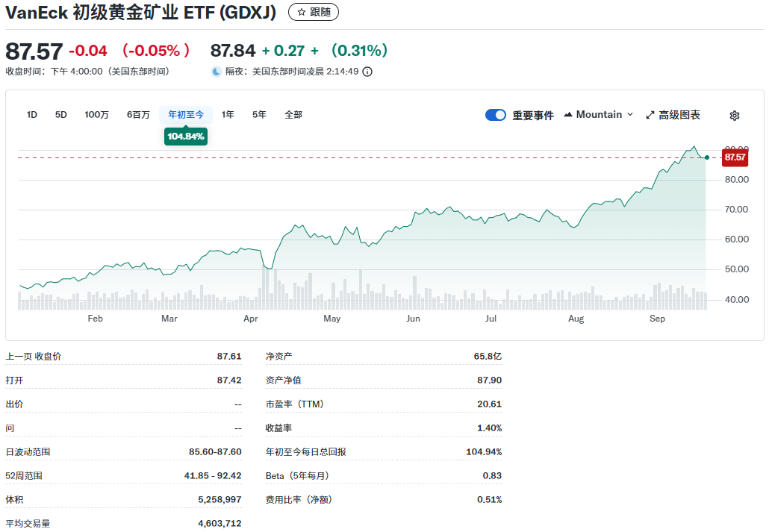
Task: Click the 60.00 price axis label
Action: pyautogui.click(x=737, y=240)
